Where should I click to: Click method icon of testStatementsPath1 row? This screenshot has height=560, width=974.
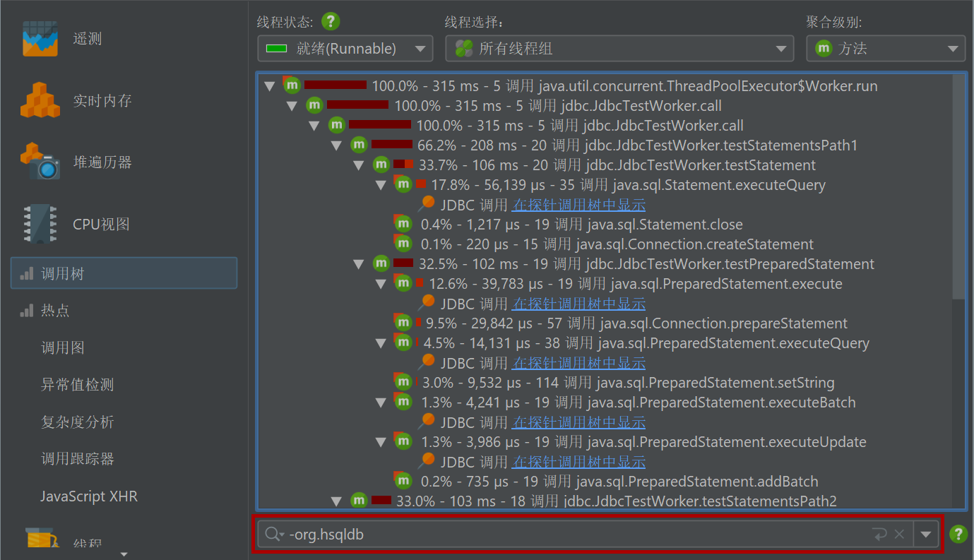(x=359, y=145)
